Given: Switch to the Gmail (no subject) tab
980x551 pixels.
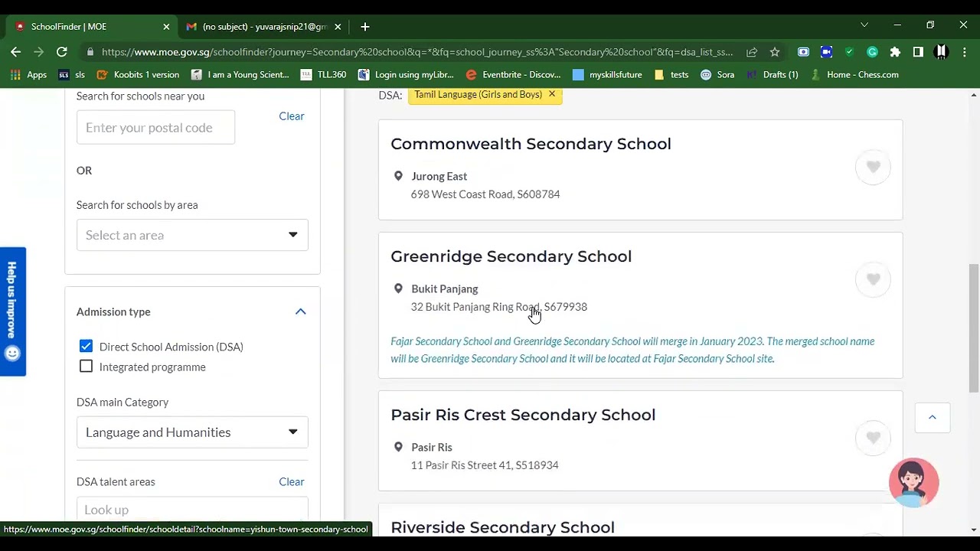Looking at the screenshot, I should click(264, 26).
